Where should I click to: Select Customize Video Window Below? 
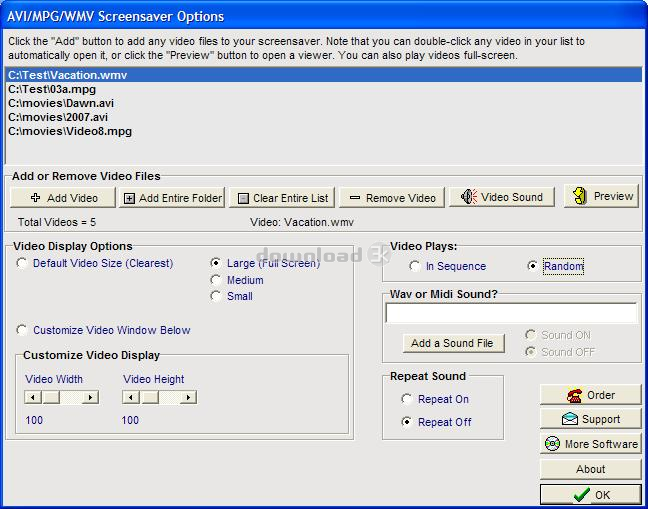click(23, 330)
